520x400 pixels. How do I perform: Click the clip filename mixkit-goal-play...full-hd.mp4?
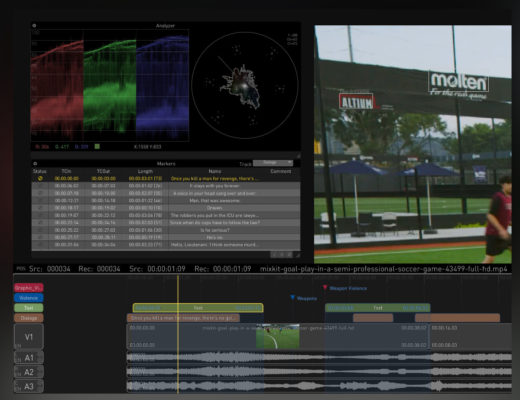384,269
